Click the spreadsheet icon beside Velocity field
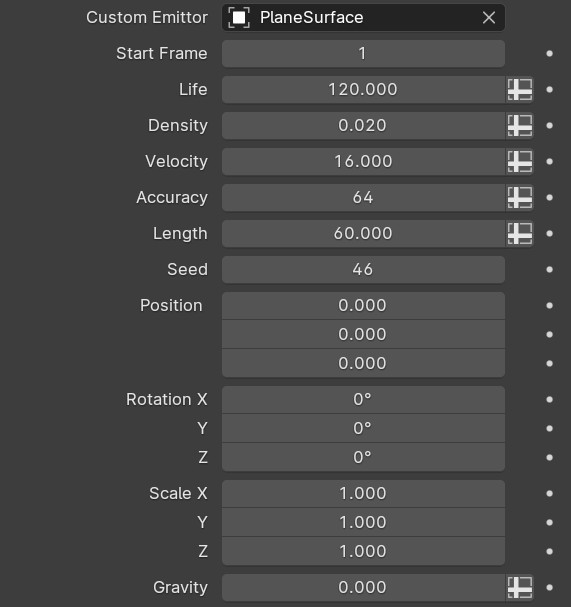The height and width of the screenshot is (607, 571). pos(520,161)
